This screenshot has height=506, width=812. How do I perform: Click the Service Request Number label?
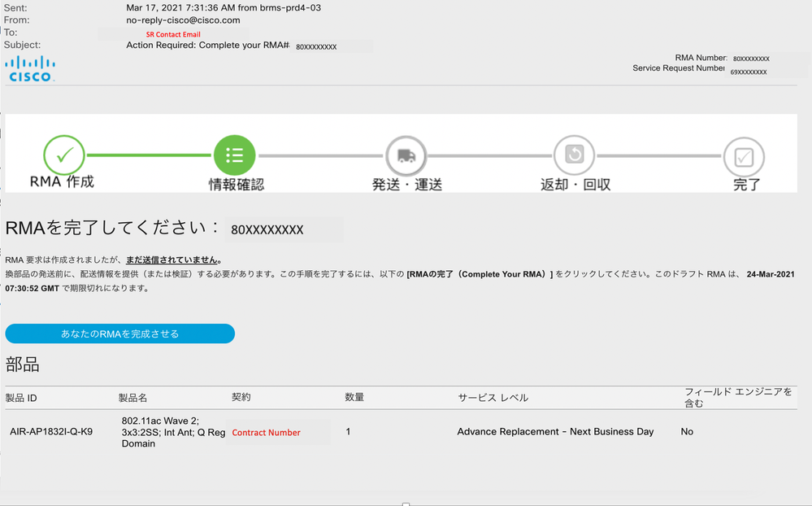pos(679,68)
